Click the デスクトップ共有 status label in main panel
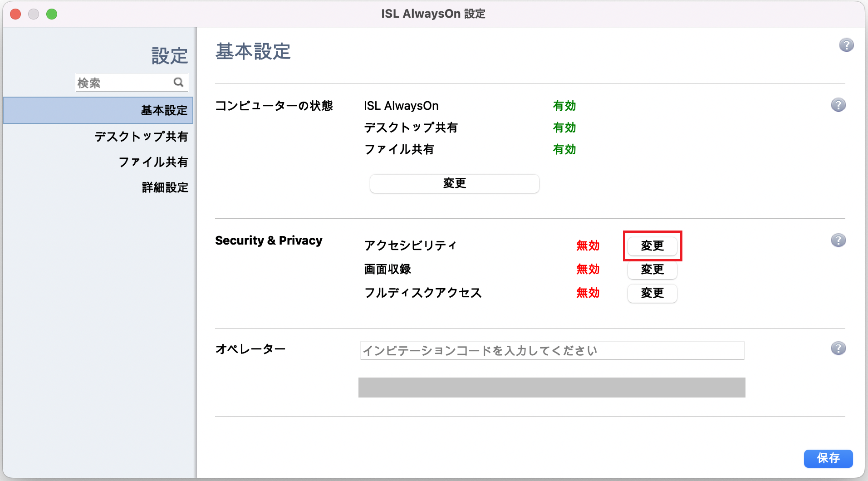Image resolution: width=868 pixels, height=481 pixels. (x=411, y=128)
